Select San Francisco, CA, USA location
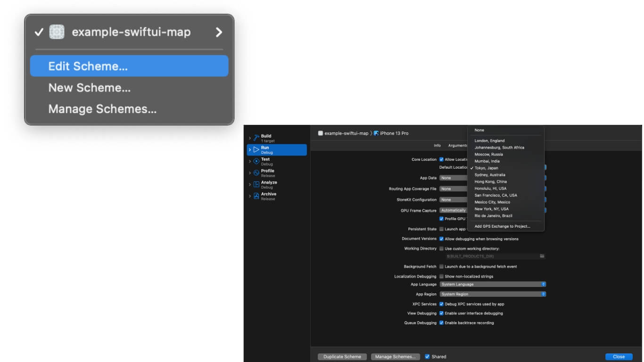The image size is (644, 362). coord(505,196)
